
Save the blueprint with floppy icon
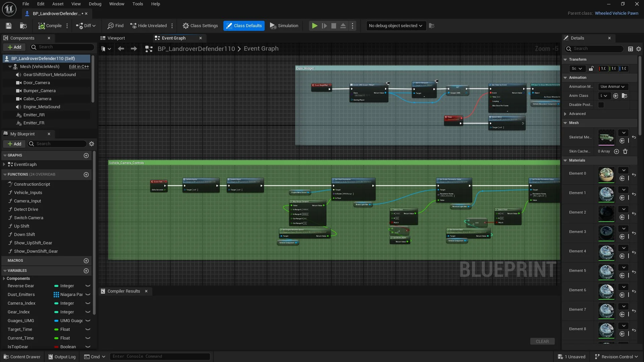tap(9, 26)
